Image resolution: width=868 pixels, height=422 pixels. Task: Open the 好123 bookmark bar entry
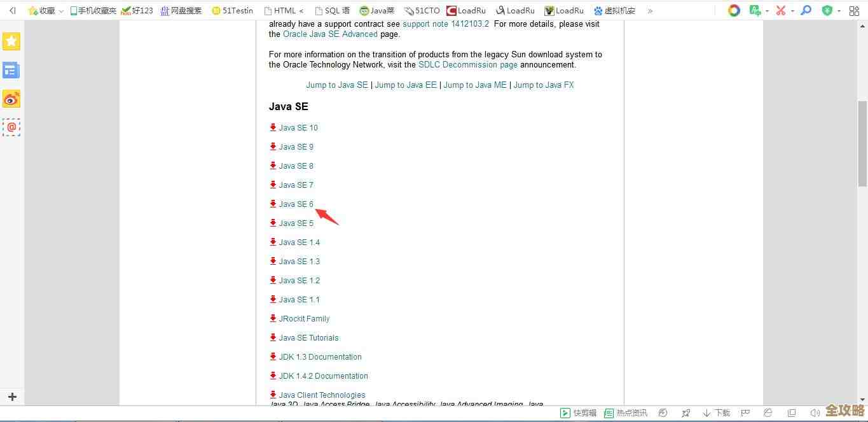141,10
